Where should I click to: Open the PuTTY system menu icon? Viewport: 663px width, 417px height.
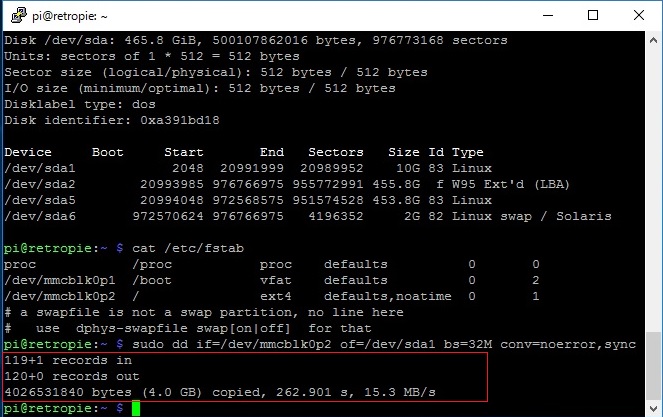(x=18, y=16)
